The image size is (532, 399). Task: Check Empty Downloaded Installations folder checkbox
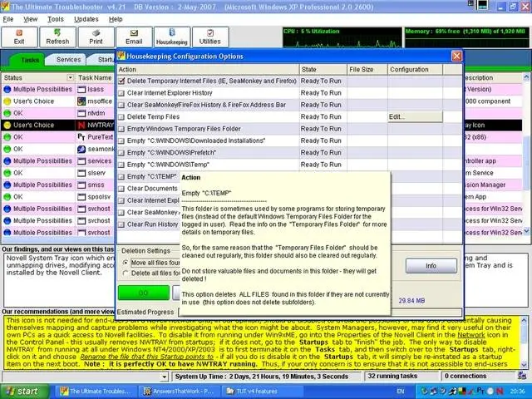tap(121, 141)
